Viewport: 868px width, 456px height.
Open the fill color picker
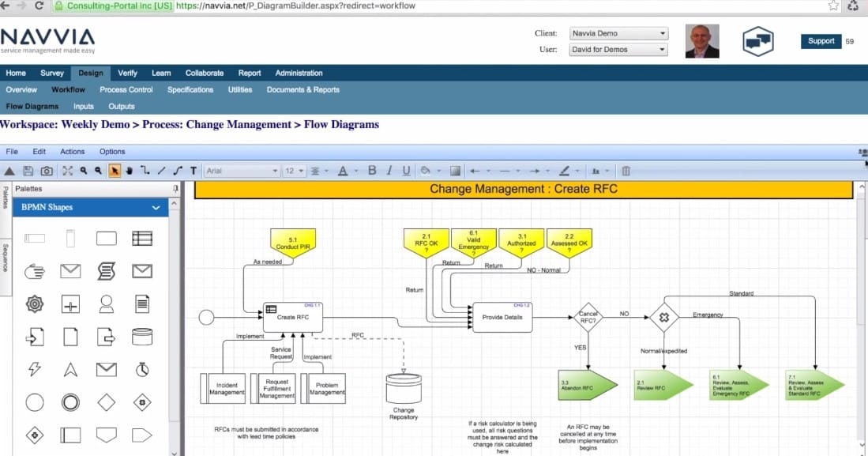426,171
